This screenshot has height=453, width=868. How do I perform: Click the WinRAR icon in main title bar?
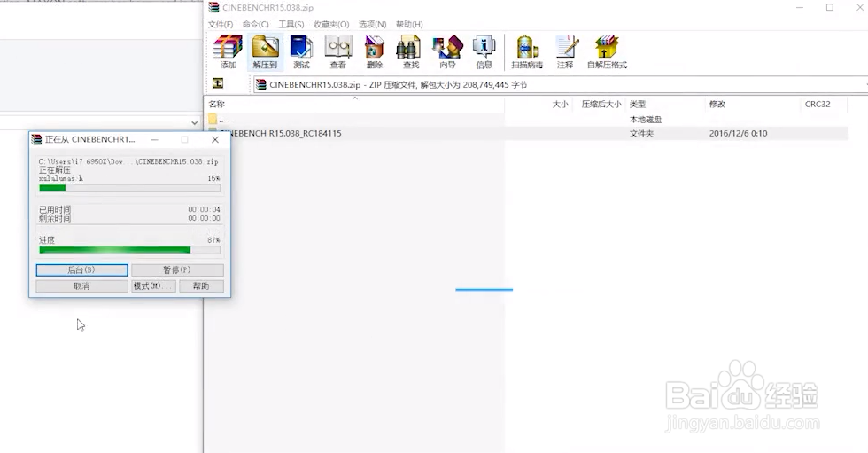click(x=213, y=7)
